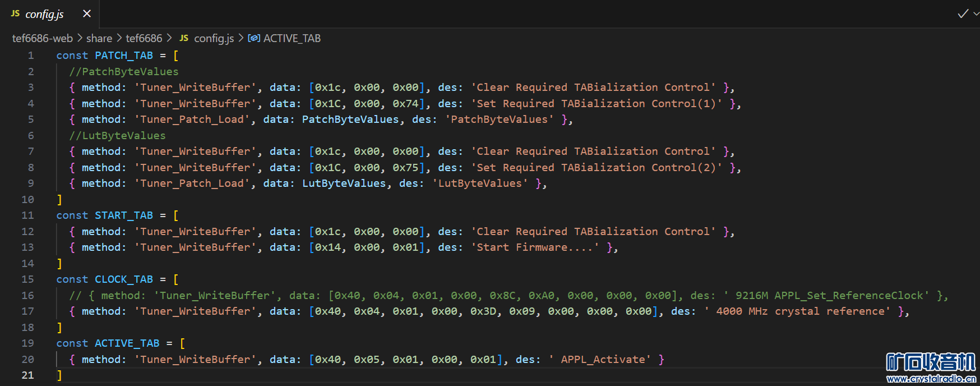980x386 pixels.
Task: Click the //LutByteValues comment line
Action: pos(117,136)
